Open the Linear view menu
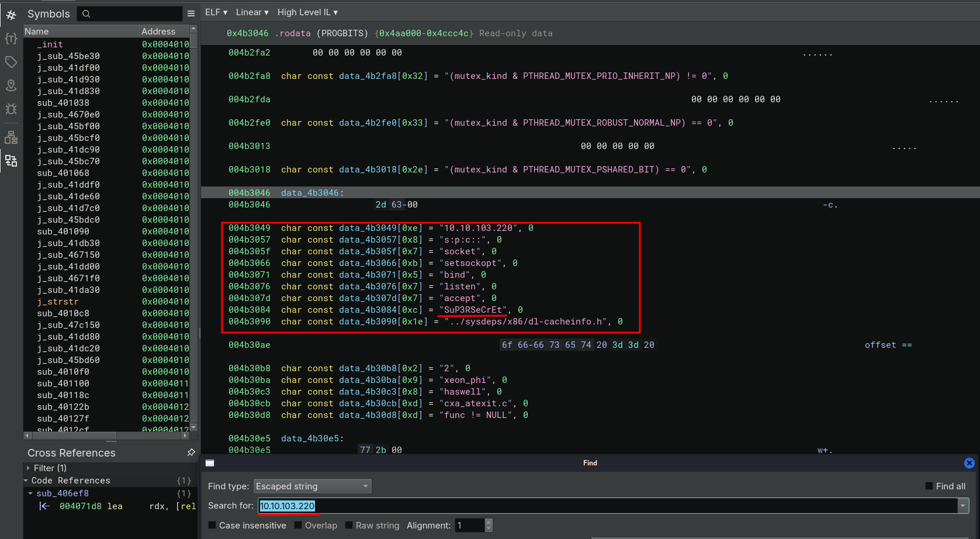The width and height of the screenshot is (980, 539). click(252, 12)
